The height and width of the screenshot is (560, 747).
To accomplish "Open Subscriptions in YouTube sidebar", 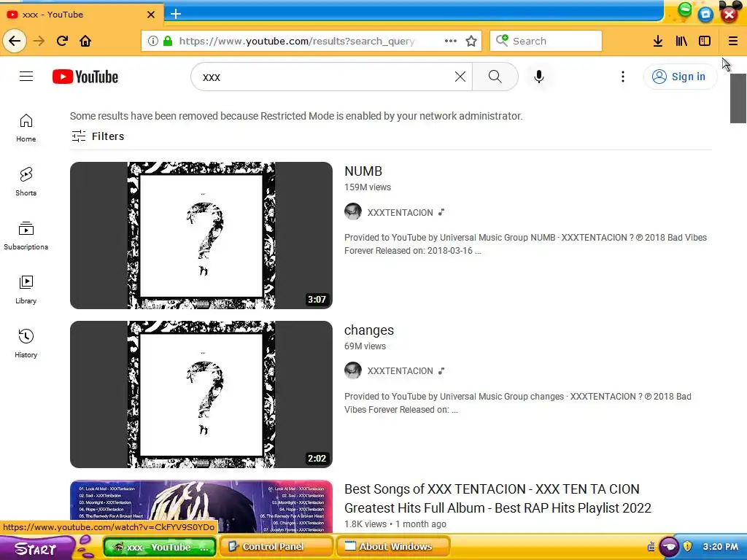I will click(x=26, y=236).
